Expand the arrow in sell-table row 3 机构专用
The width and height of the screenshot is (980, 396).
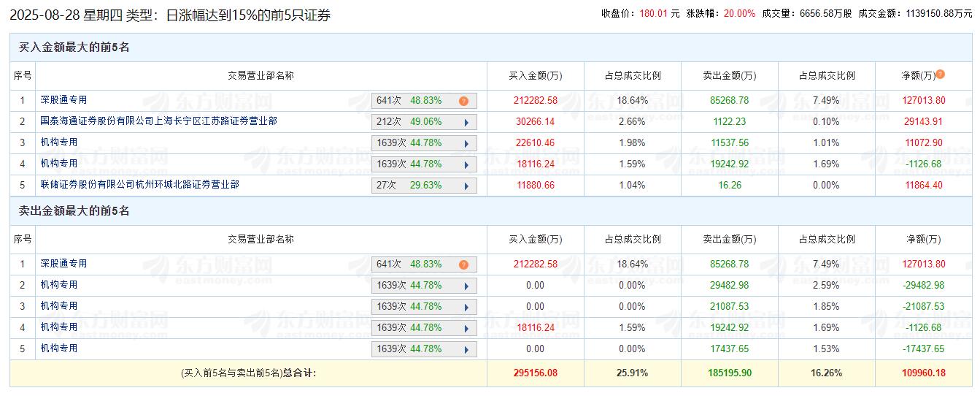pyautogui.click(x=466, y=308)
